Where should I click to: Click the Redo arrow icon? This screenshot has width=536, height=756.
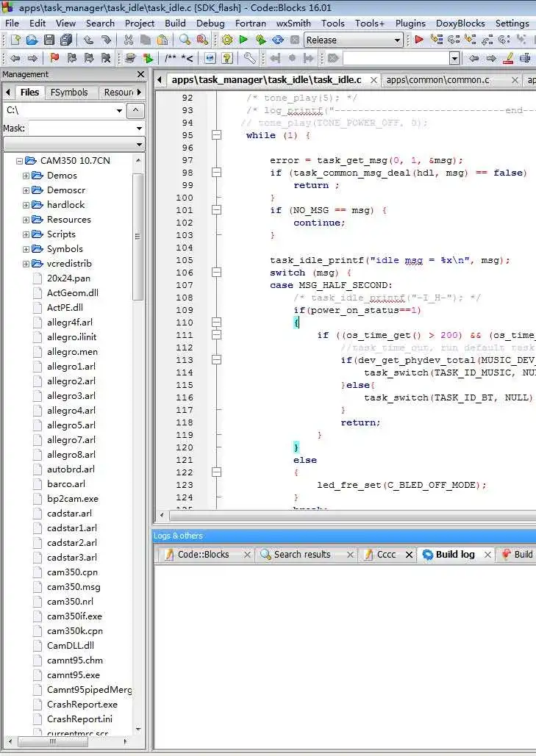point(106,40)
